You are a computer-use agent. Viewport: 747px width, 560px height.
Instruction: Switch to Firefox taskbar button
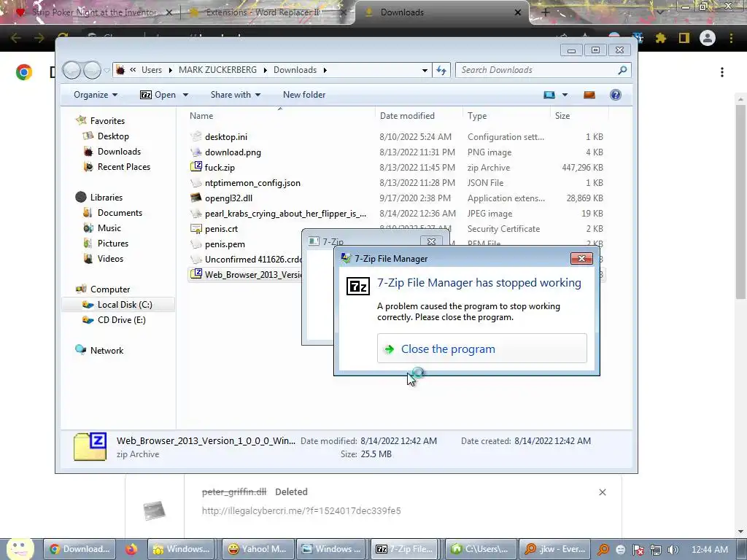[x=131, y=549]
